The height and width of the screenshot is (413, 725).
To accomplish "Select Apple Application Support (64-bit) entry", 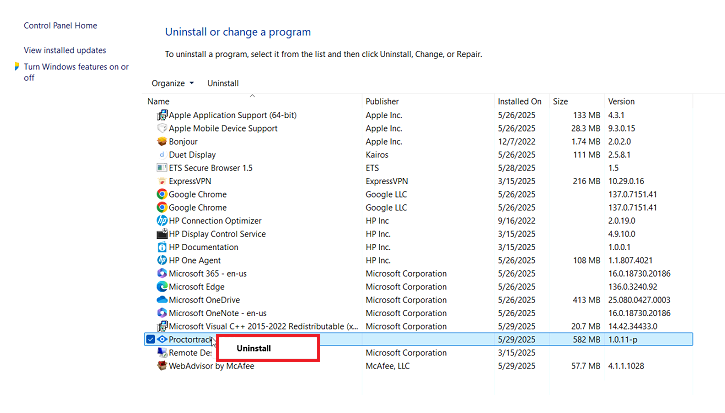I will point(233,115).
